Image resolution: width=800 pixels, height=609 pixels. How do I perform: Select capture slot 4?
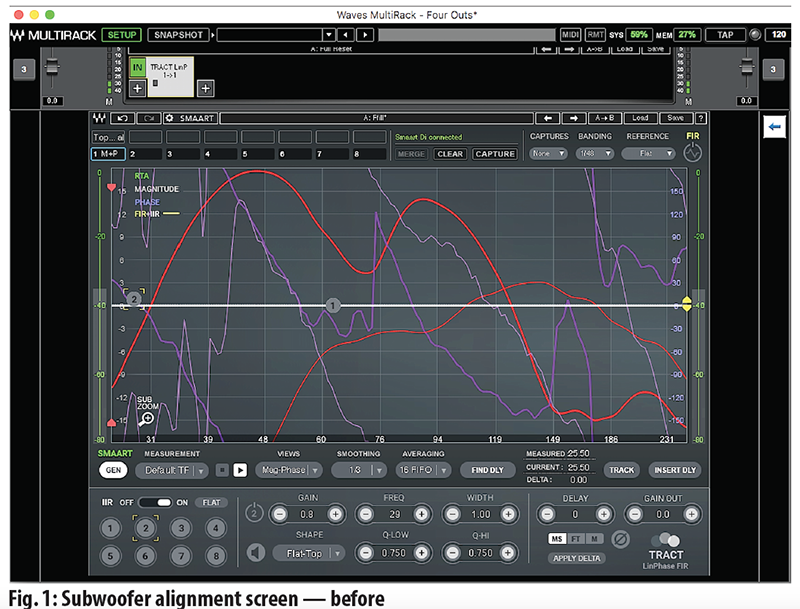(220, 154)
